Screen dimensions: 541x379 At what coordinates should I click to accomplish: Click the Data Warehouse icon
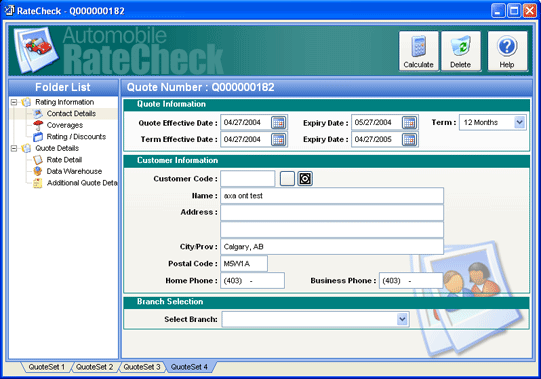[38, 171]
